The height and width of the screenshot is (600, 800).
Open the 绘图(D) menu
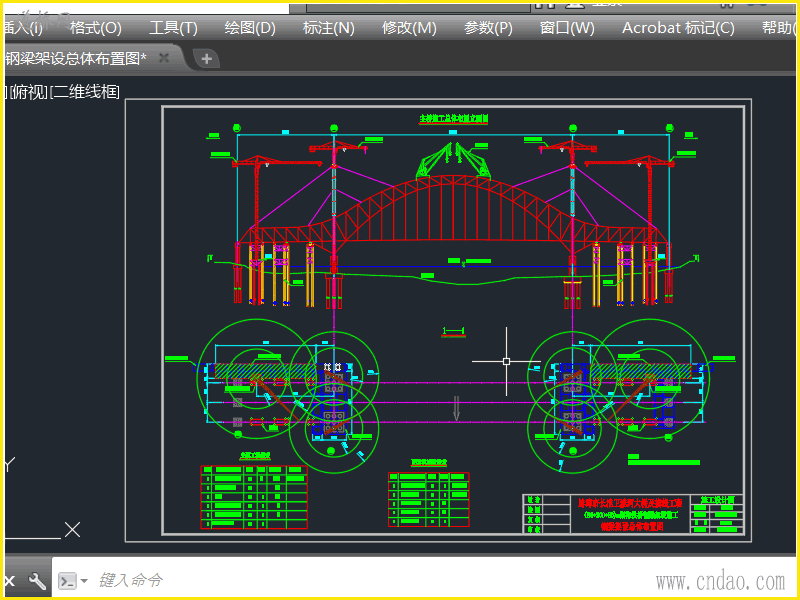click(x=250, y=28)
